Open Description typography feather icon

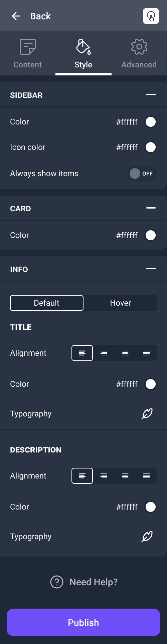tap(147, 537)
